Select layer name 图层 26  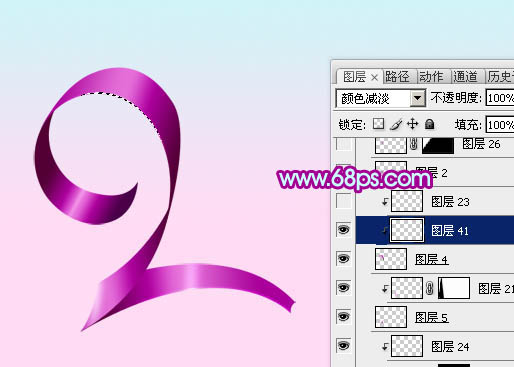tap(481, 144)
